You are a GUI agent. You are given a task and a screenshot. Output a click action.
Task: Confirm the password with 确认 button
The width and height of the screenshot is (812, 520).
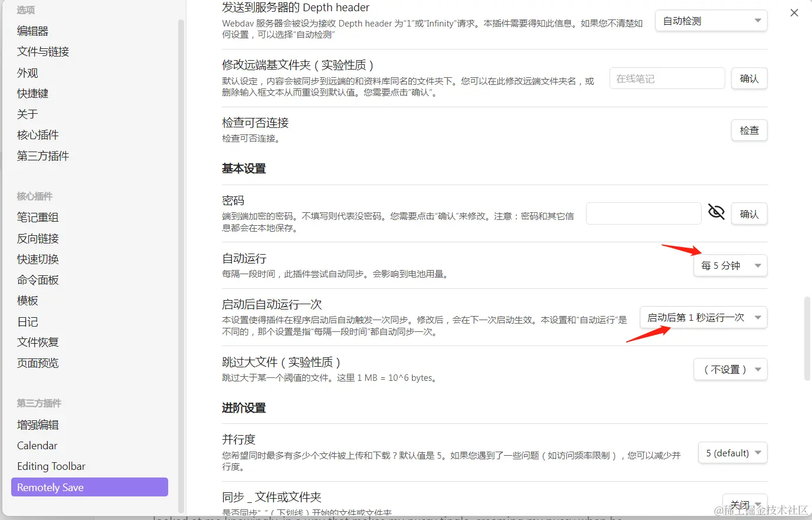(749, 214)
